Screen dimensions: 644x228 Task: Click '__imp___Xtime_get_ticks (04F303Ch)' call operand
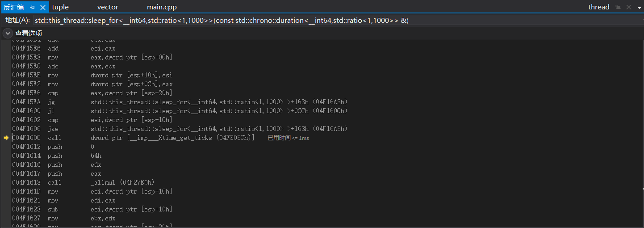pyautogui.click(x=172, y=138)
